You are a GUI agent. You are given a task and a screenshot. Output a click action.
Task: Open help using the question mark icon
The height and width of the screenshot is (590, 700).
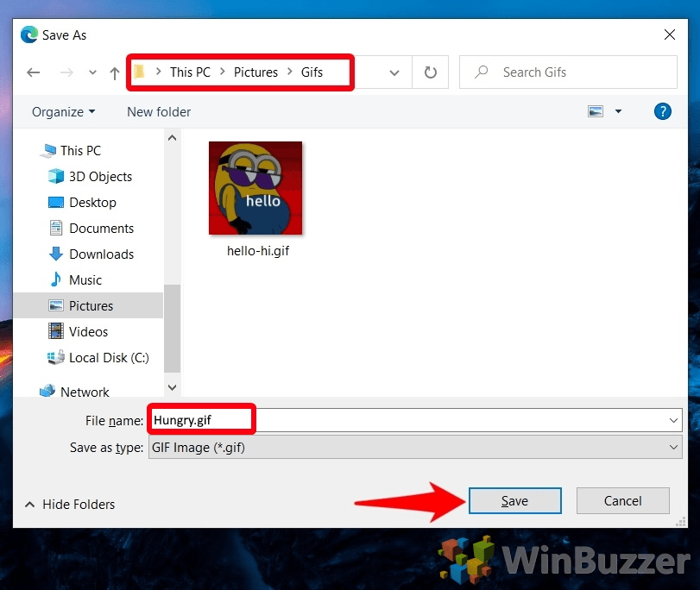[x=662, y=111]
